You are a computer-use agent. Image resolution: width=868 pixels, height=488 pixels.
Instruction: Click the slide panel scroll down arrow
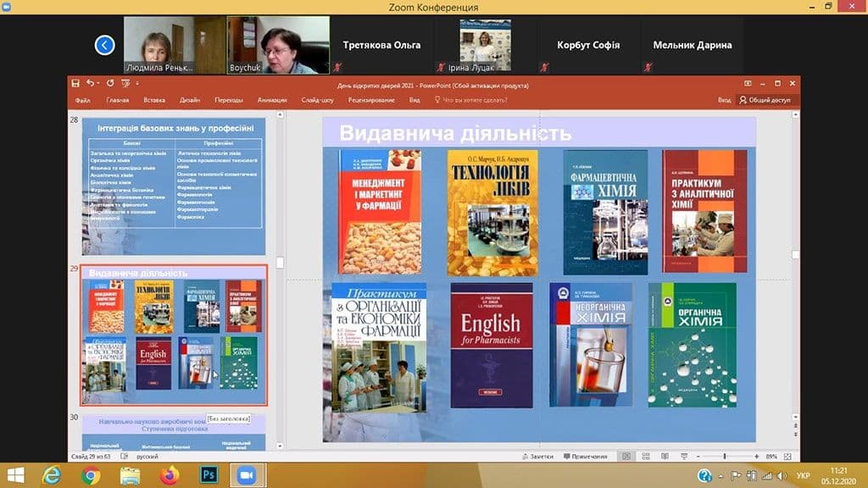pyautogui.click(x=280, y=446)
